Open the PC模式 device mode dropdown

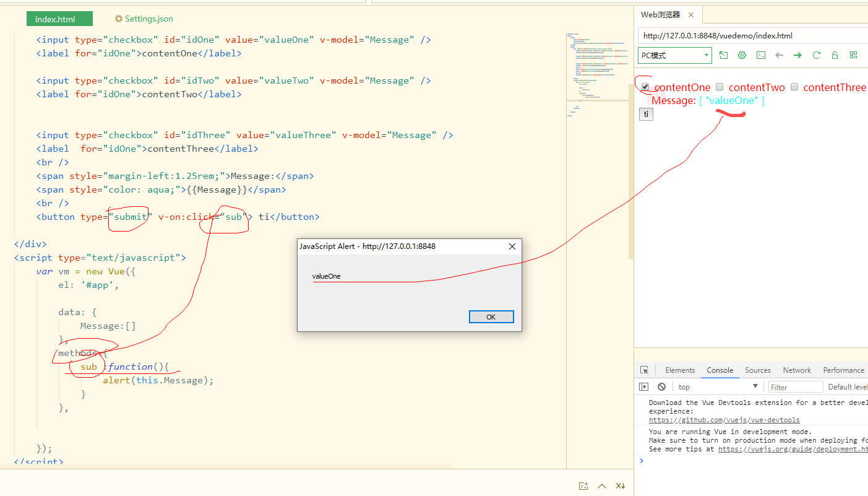675,56
